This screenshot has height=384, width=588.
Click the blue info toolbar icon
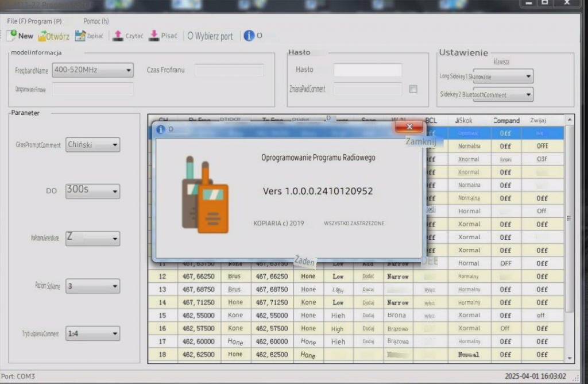[249, 36]
